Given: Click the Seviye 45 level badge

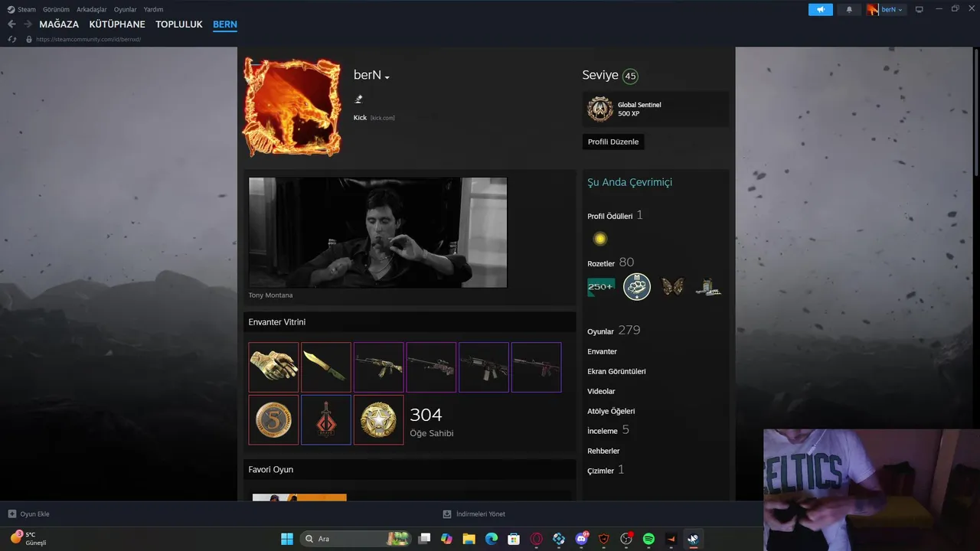Looking at the screenshot, I should click(630, 76).
